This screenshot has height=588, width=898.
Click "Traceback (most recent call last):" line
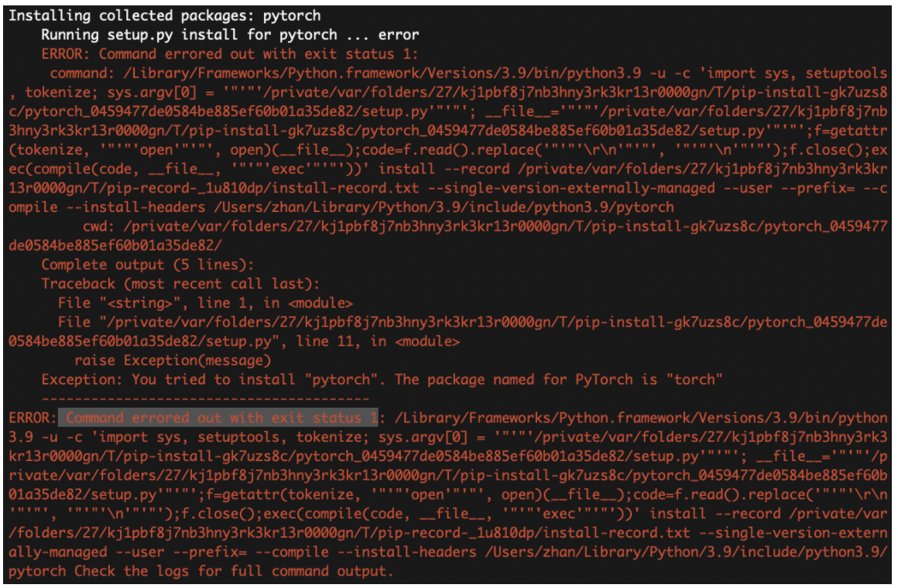click(x=180, y=284)
